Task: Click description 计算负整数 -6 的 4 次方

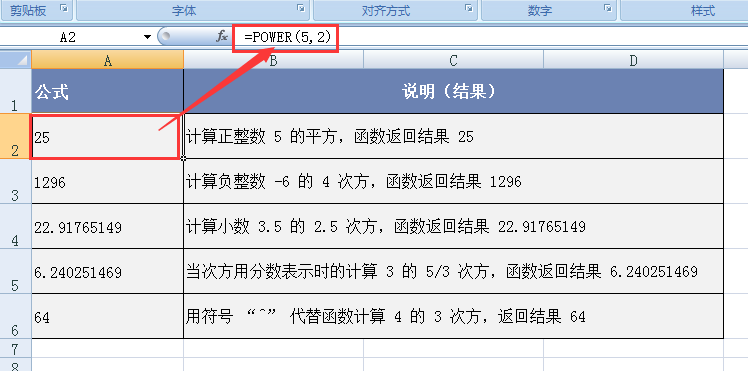Action: [453, 181]
